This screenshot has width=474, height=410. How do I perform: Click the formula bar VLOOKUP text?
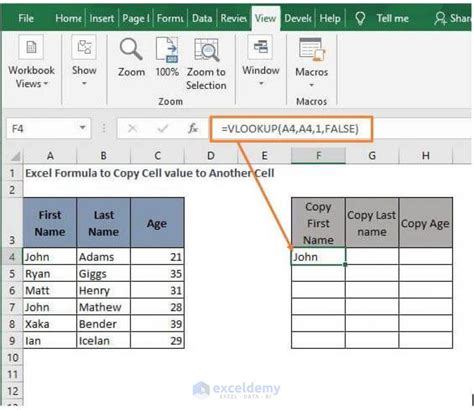(290, 128)
